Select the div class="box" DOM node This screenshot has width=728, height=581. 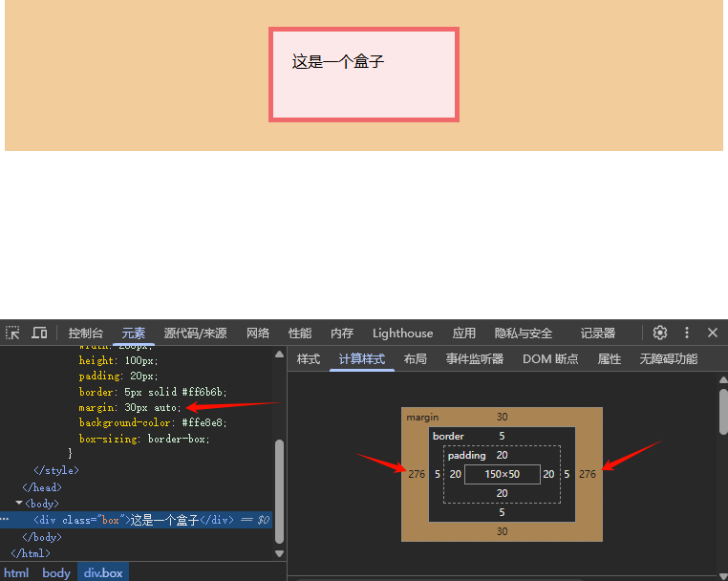coord(134,520)
